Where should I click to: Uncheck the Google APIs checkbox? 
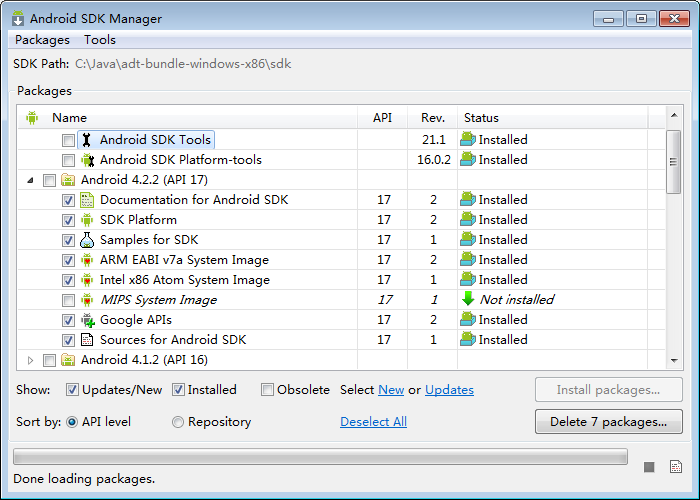tap(68, 321)
